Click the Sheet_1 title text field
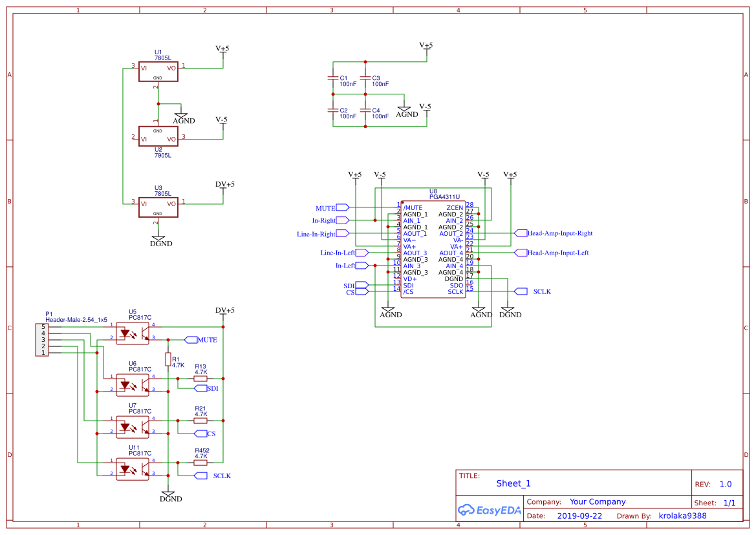The image size is (756, 535). point(513,483)
